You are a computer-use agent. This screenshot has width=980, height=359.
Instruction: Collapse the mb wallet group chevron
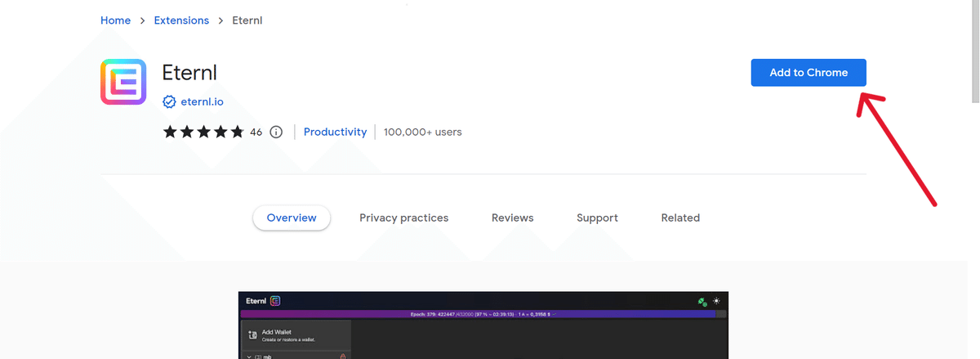tap(248, 356)
